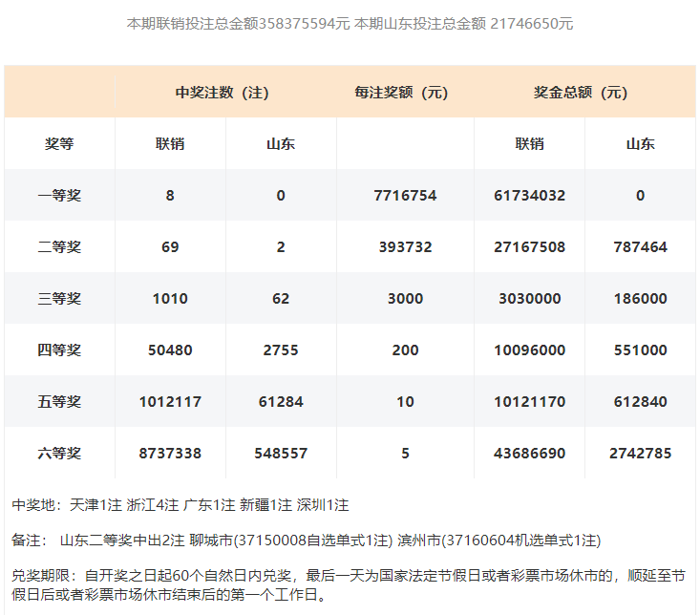Select the 山东 total '551000'
This screenshot has width=700, height=615.
(640, 350)
